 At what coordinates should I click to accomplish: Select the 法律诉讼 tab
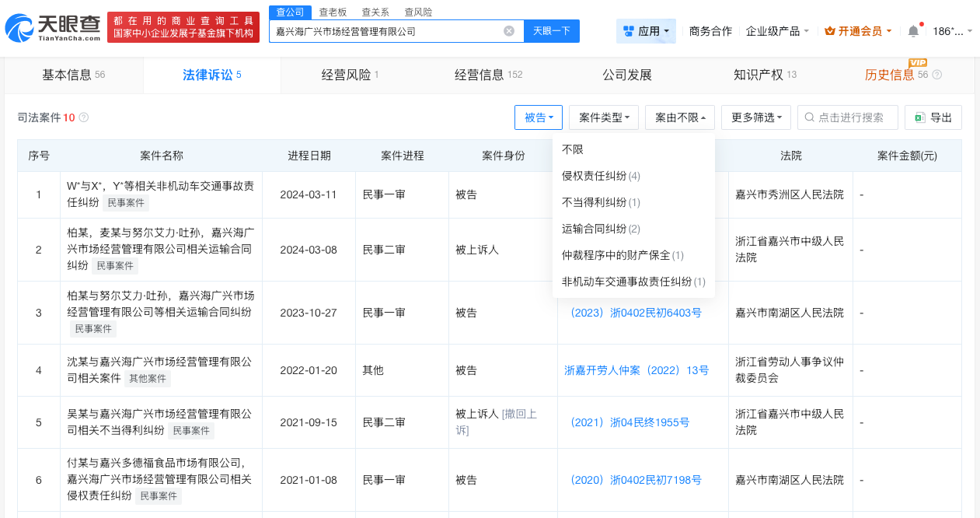(212, 75)
